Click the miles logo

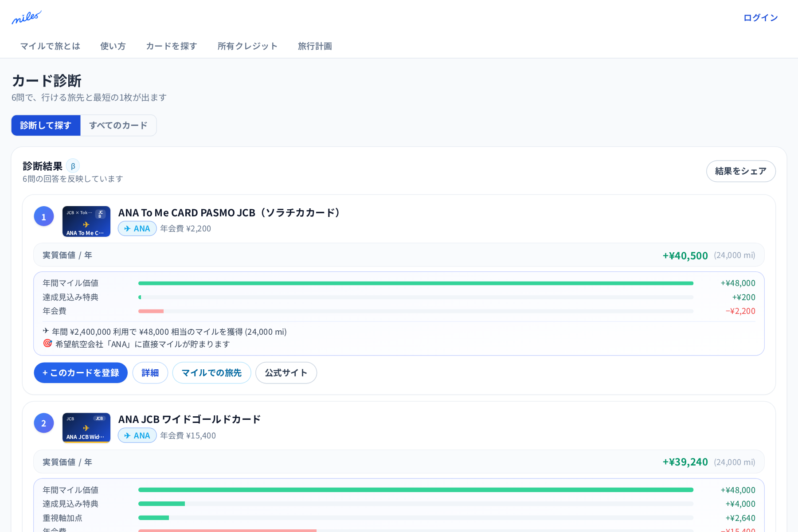click(27, 18)
